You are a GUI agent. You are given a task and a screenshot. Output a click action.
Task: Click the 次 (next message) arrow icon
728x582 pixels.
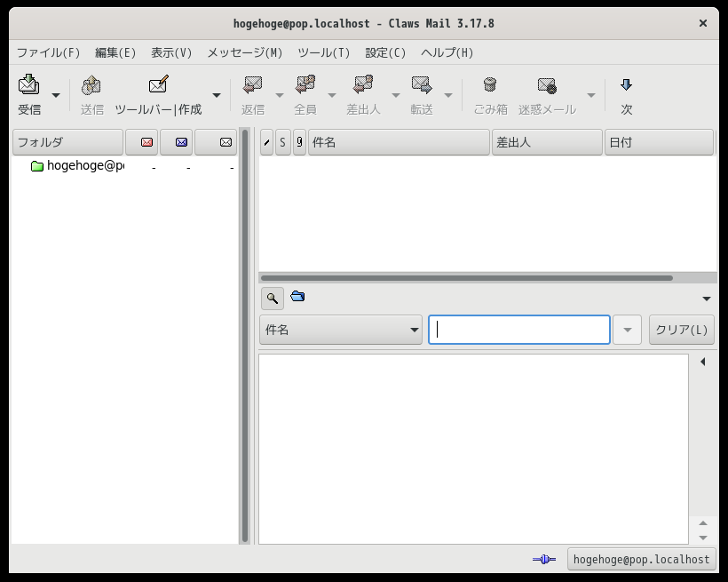click(626, 84)
